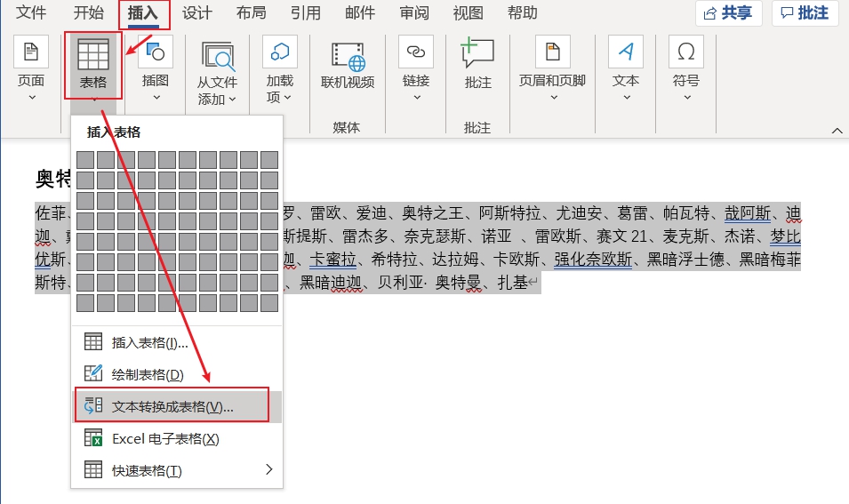Click the 批注 button at top right
This screenshot has width=849, height=504.
[x=805, y=13]
